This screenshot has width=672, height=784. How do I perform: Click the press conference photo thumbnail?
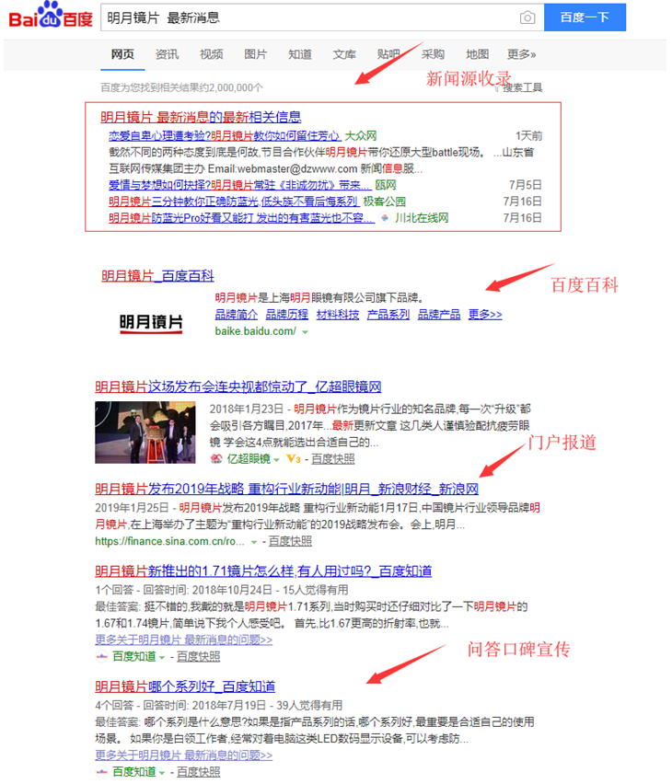[x=145, y=432]
